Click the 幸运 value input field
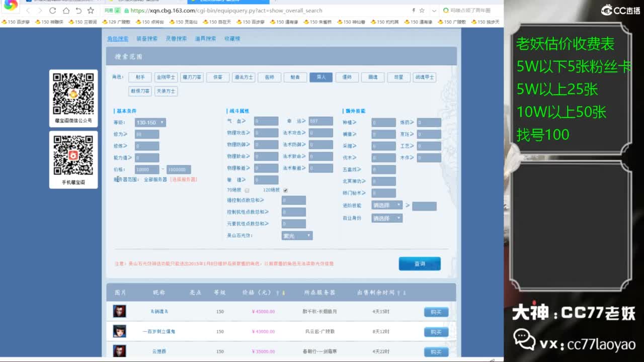Screen dimensions: 644x362 [320, 121]
